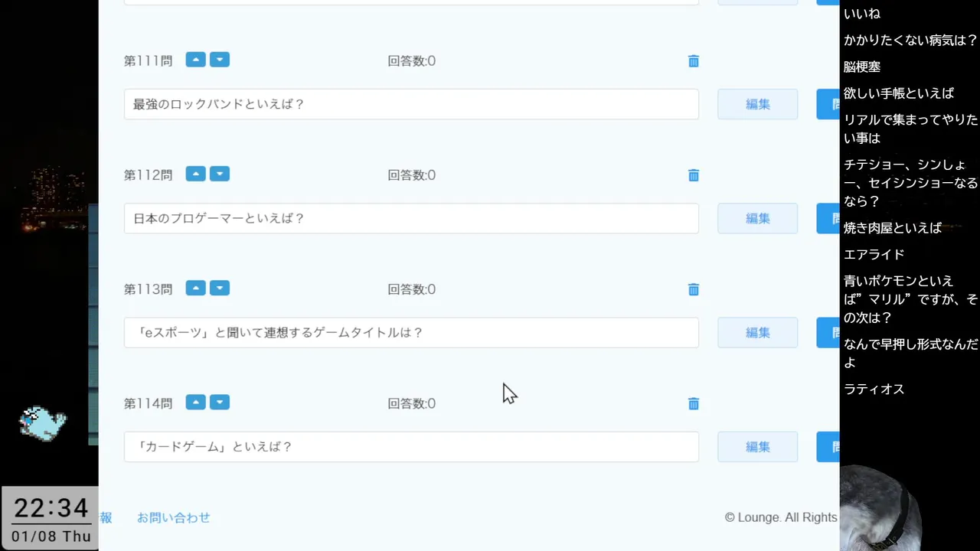Image resolution: width=980 pixels, height=551 pixels.
Task: Click 編集 for the rock band question
Action: click(x=757, y=104)
